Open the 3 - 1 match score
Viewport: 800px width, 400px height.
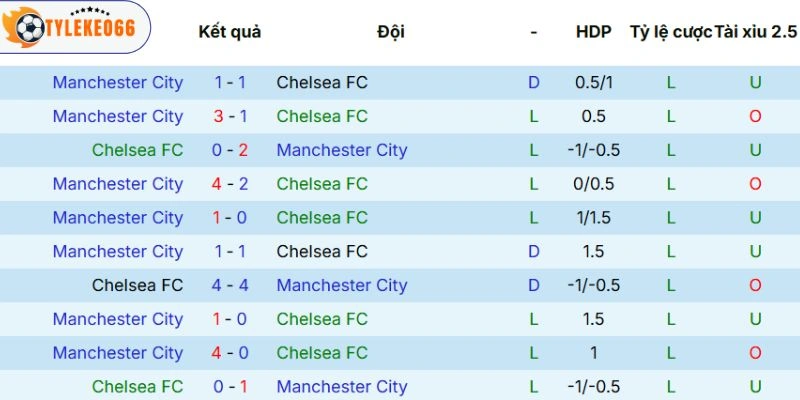230,116
